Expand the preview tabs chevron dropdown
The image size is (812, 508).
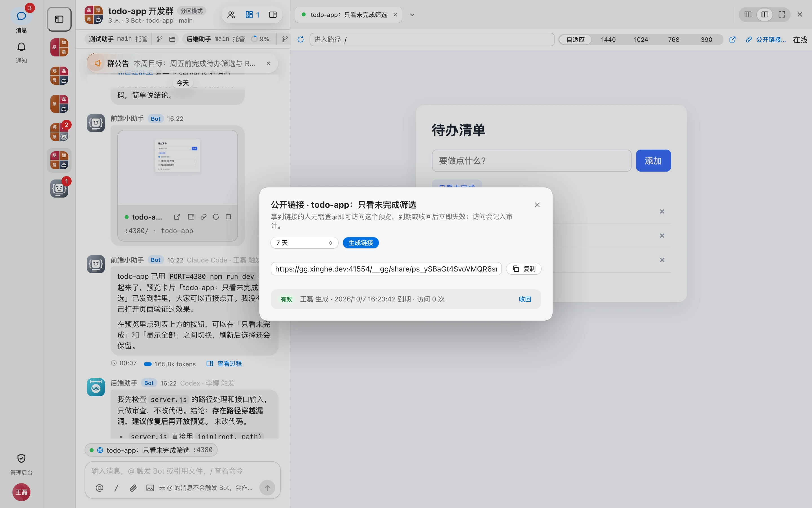point(412,15)
